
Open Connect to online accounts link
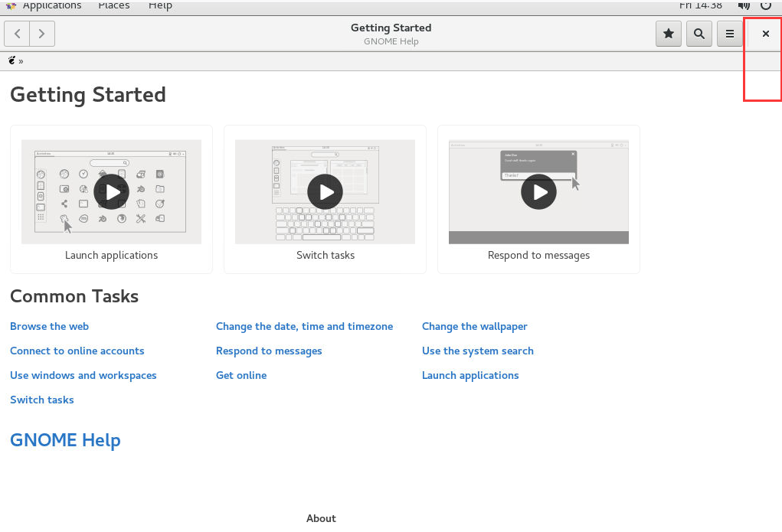coord(77,351)
